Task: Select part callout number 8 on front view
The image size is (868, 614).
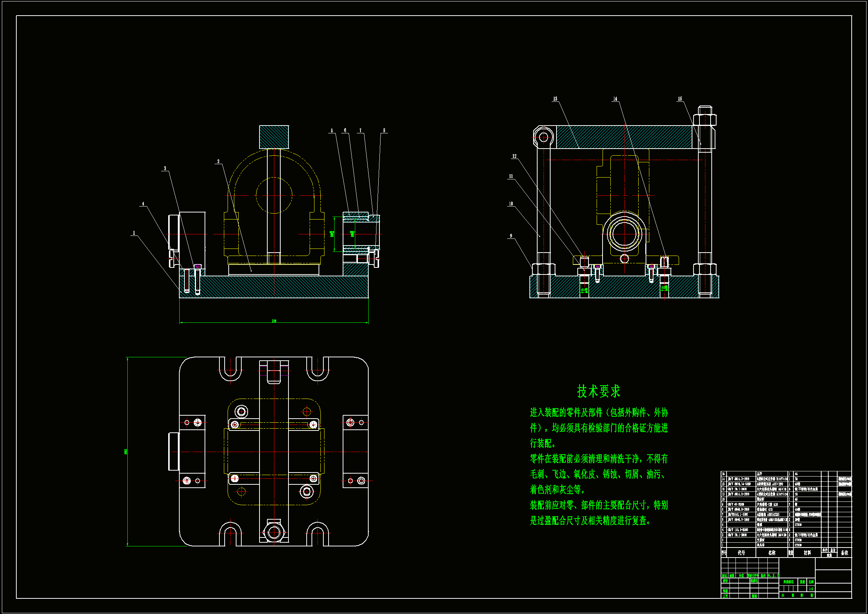Action: click(384, 130)
